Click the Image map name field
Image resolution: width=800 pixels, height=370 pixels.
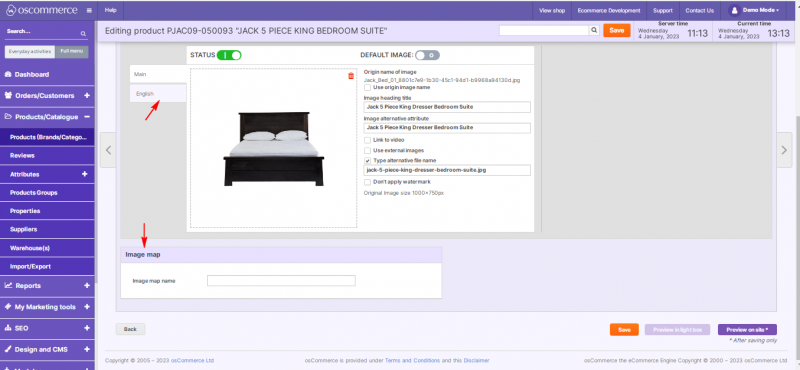281,281
